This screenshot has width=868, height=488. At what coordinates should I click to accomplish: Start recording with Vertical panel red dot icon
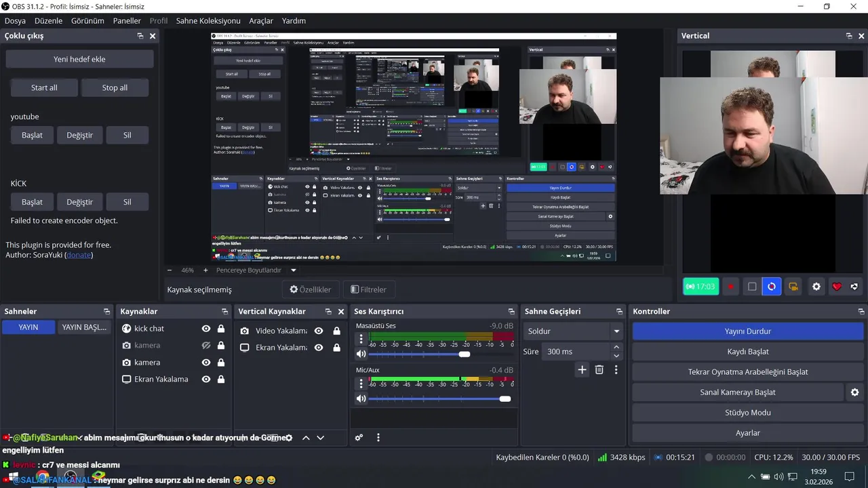730,287
